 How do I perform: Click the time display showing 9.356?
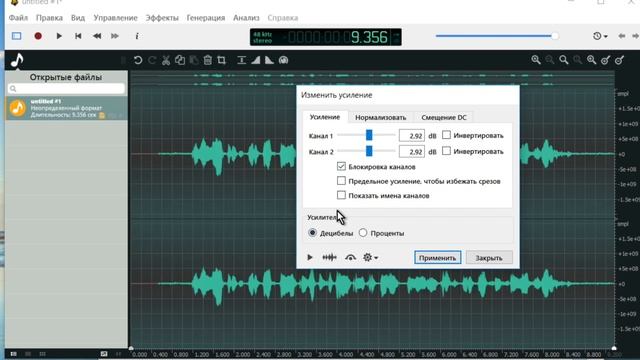[x=325, y=37]
